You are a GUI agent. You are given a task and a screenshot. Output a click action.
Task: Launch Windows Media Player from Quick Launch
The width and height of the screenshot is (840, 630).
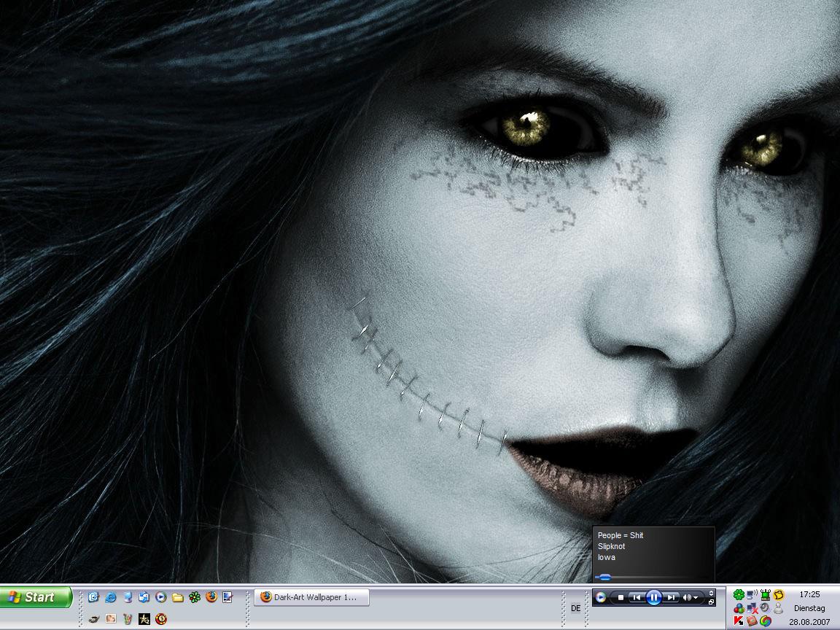point(160,597)
